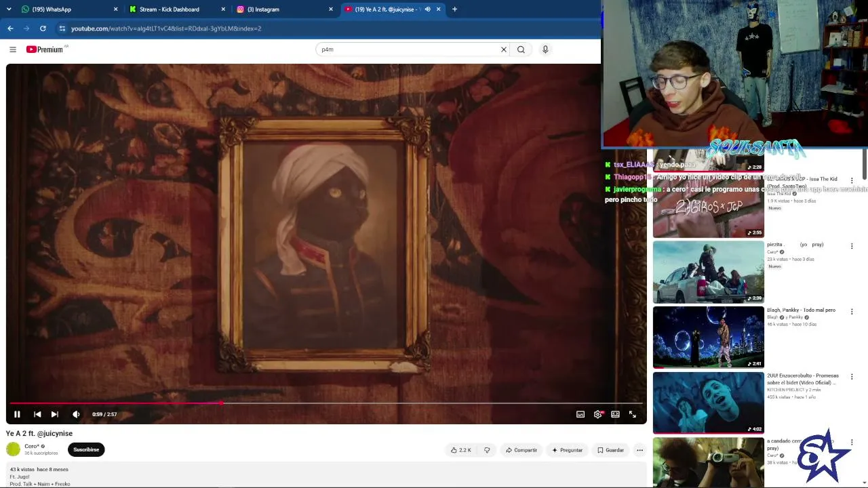View site information icon in address bar
Viewport: 868px width, 488px height.
tap(62, 28)
